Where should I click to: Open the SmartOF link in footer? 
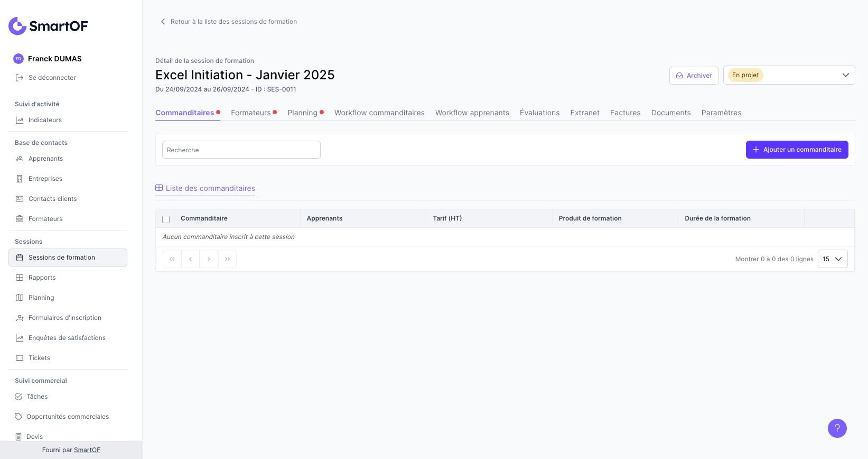[x=87, y=450]
